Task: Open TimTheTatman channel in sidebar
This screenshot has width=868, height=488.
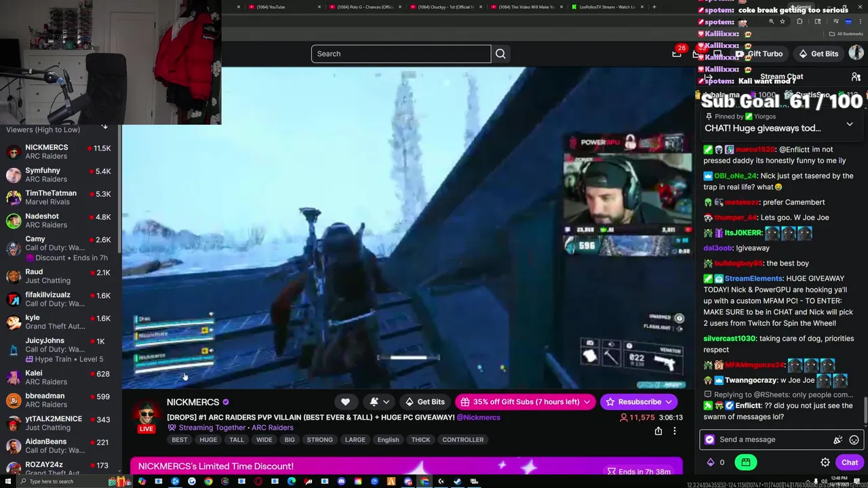Action: tap(60, 197)
